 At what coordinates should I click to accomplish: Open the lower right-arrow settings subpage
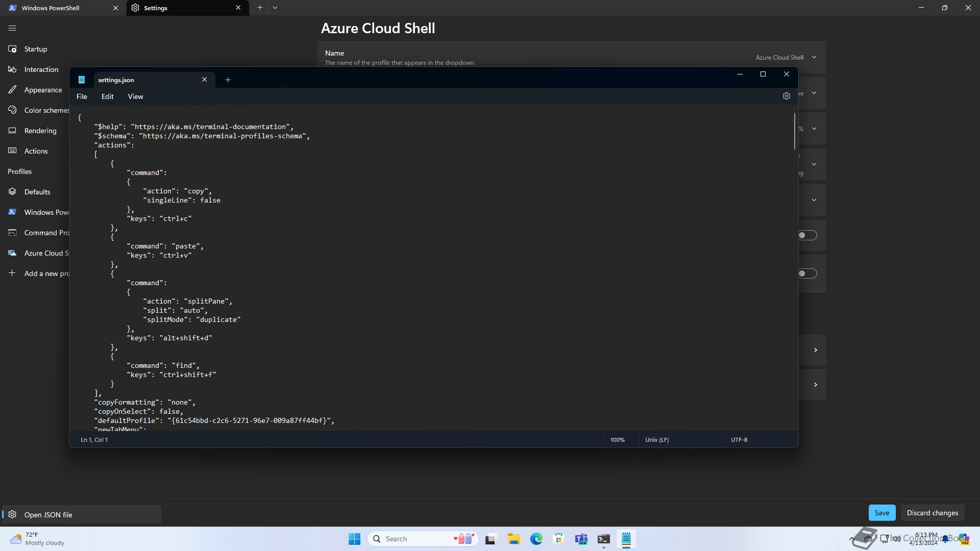coord(815,385)
